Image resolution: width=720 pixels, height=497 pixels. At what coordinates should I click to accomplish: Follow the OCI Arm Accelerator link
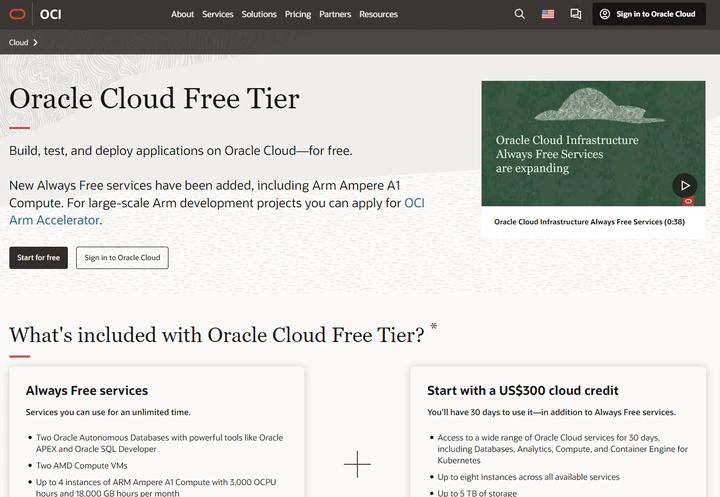click(217, 211)
